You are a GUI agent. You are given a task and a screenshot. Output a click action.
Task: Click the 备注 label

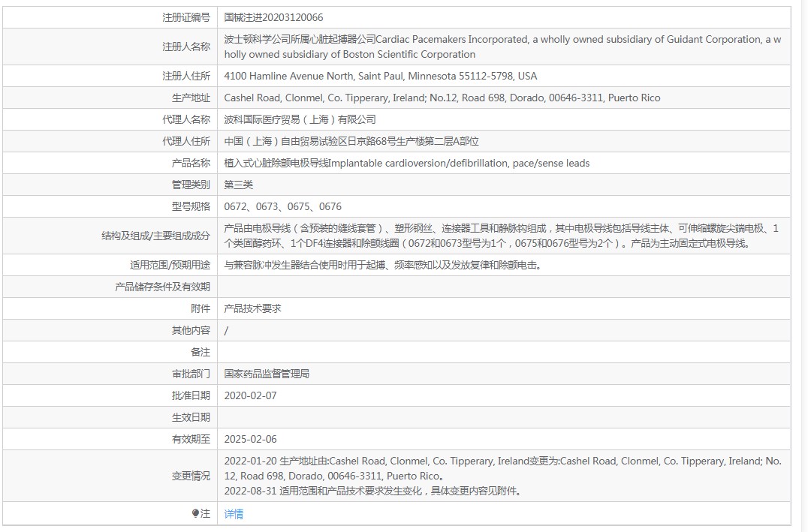click(200, 352)
